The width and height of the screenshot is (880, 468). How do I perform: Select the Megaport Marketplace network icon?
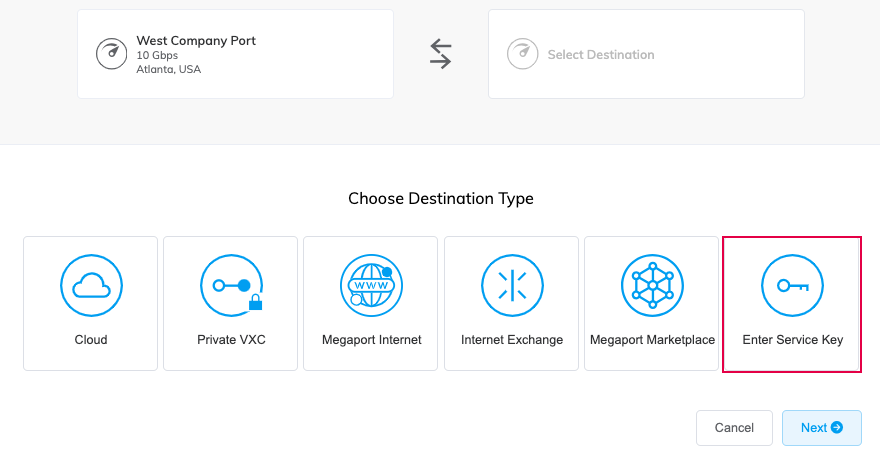[x=652, y=285]
